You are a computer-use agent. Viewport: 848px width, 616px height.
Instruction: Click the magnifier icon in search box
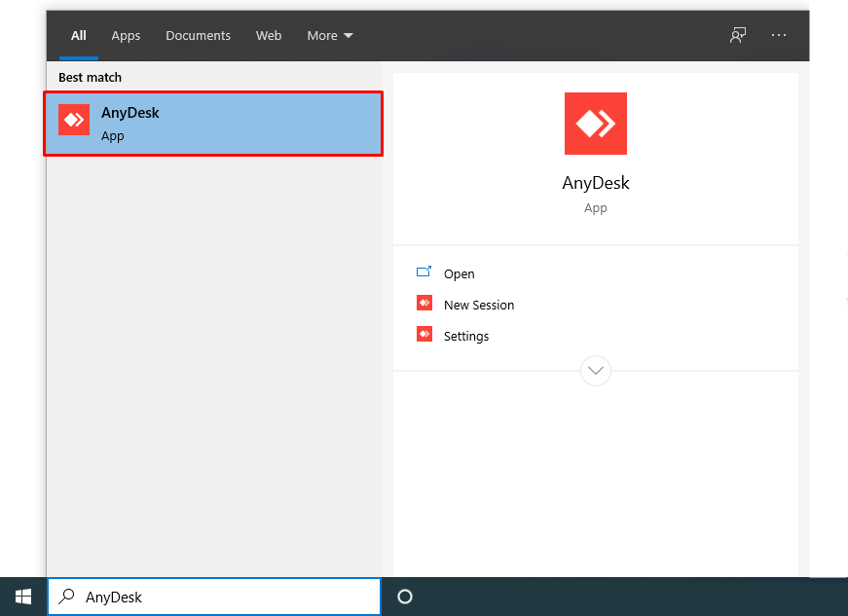[66, 597]
